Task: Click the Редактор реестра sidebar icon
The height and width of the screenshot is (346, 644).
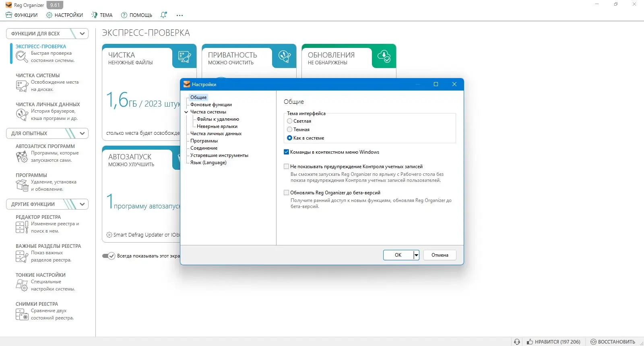Action: [22, 227]
